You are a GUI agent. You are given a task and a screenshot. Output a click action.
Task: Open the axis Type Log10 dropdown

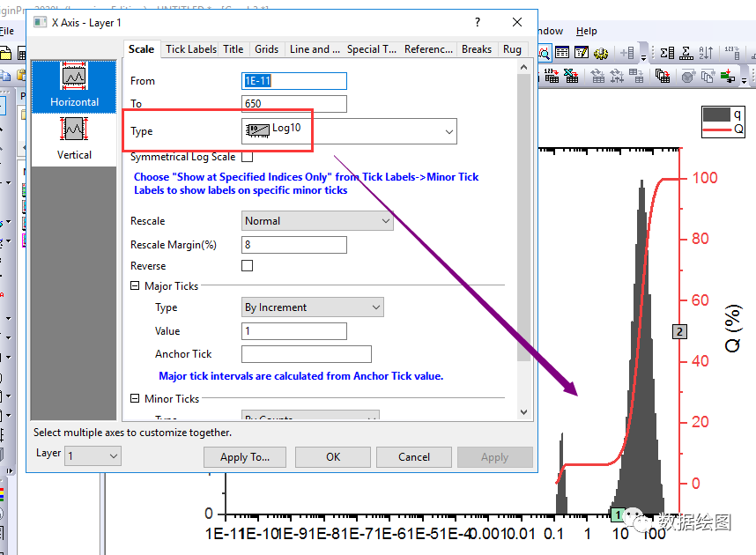coord(349,131)
